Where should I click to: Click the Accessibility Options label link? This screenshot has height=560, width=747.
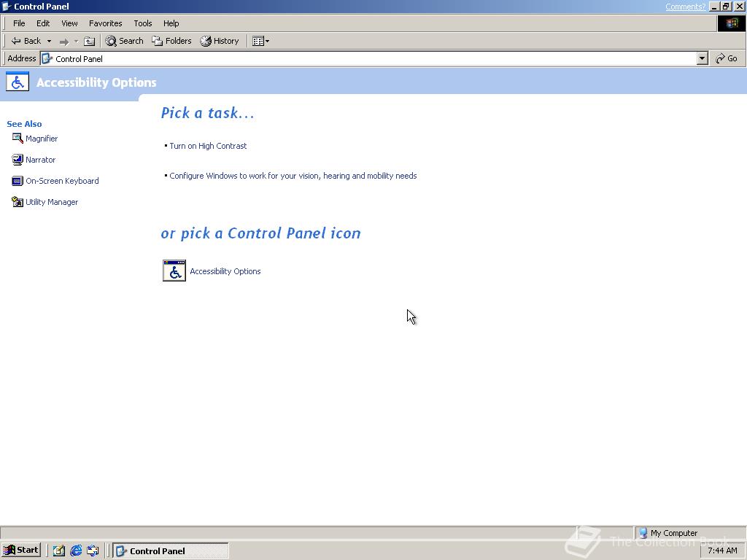pos(225,271)
